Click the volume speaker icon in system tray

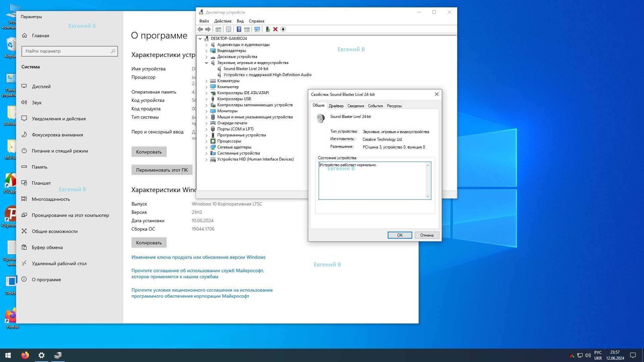[x=588, y=355]
